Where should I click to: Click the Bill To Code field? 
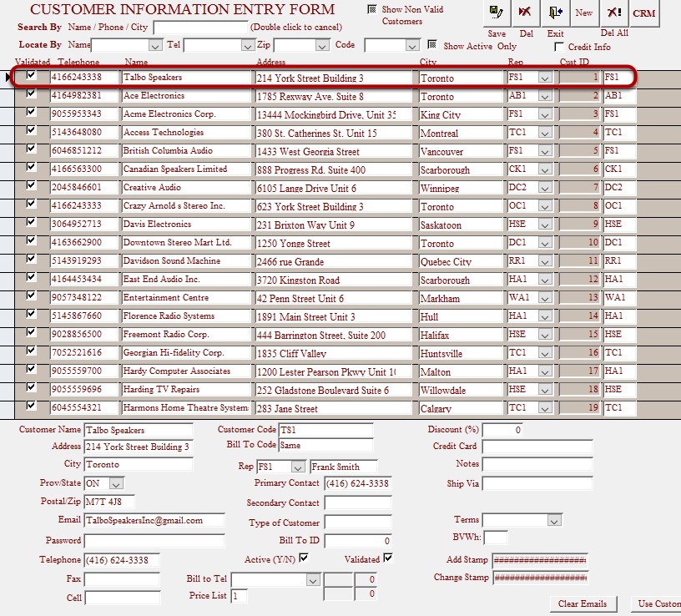click(x=325, y=445)
